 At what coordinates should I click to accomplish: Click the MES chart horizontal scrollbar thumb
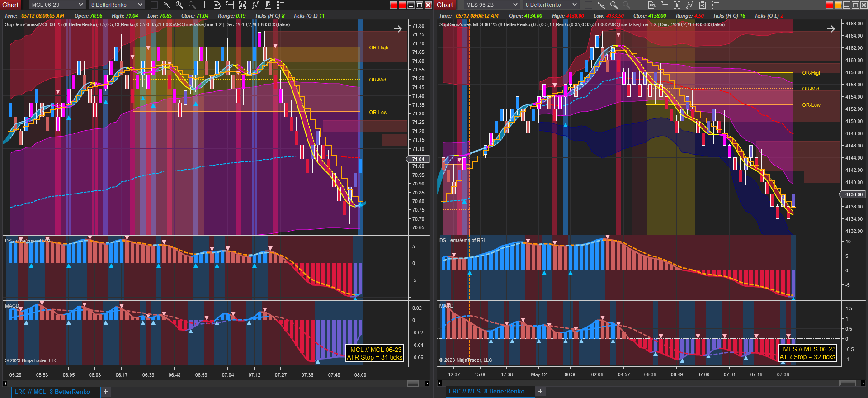[x=847, y=383]
